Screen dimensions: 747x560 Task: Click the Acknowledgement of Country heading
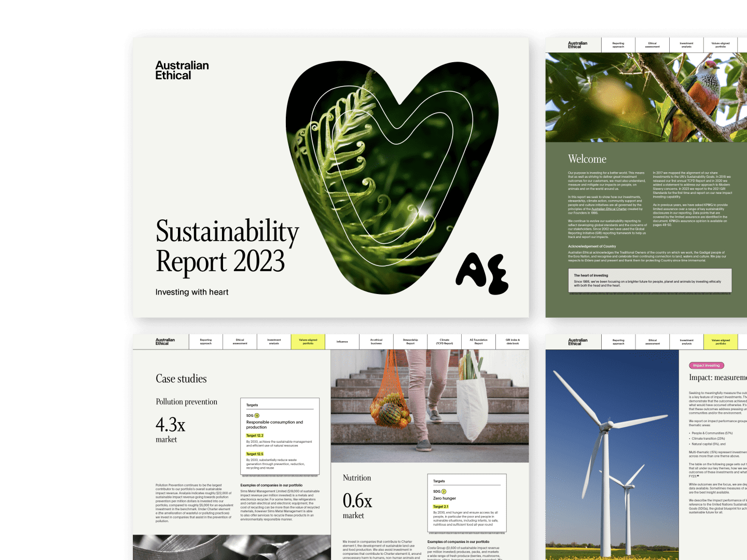(592, 246)
